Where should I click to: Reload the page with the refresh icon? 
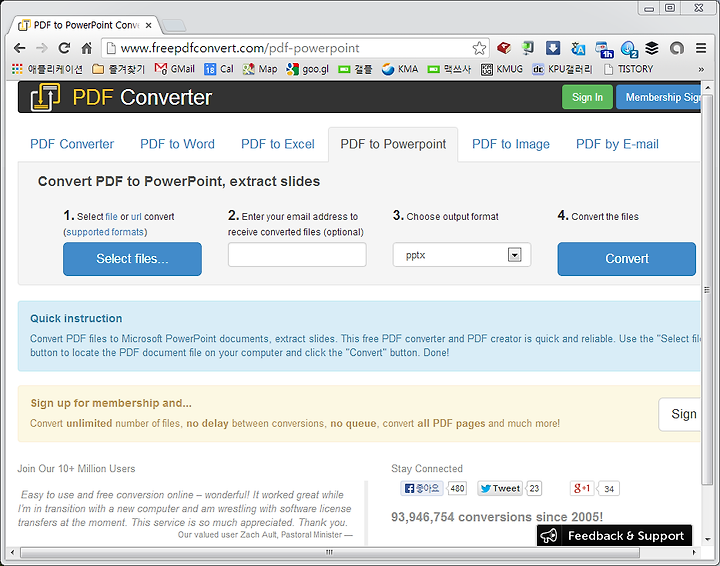(x=64, y=48)
